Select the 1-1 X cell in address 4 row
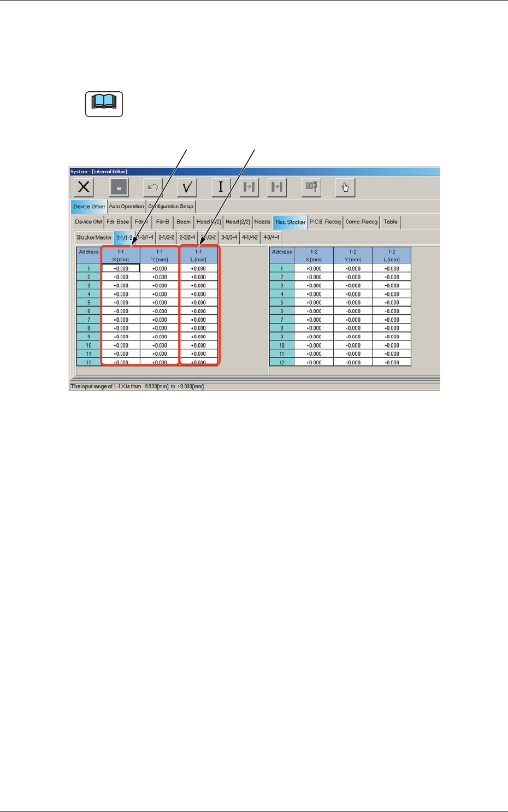 click(121, 294)
